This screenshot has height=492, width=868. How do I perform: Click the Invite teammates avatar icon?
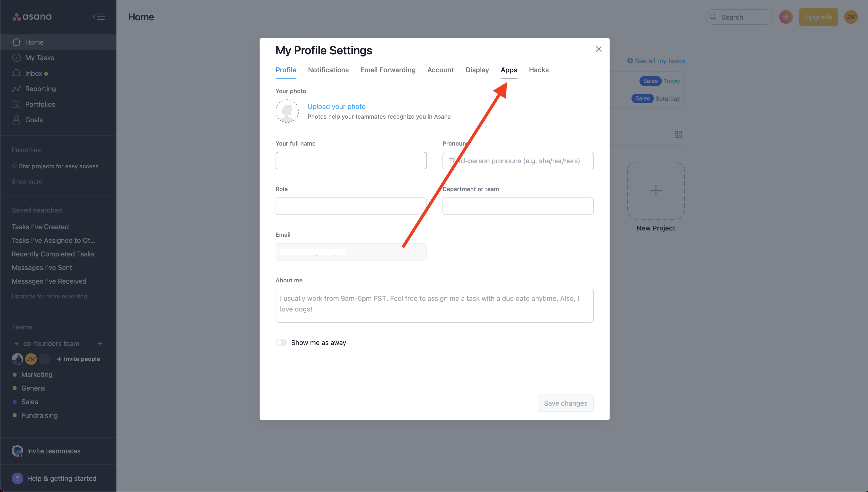tap(17, 451)
